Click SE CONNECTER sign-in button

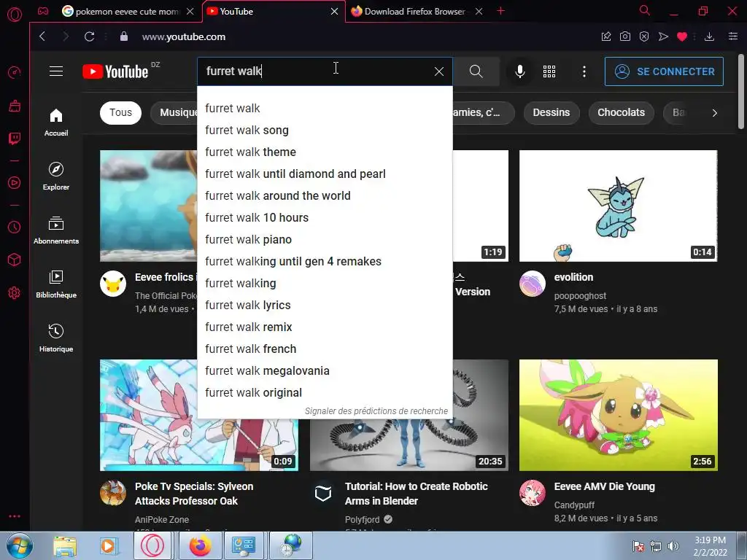click(664, 71)
